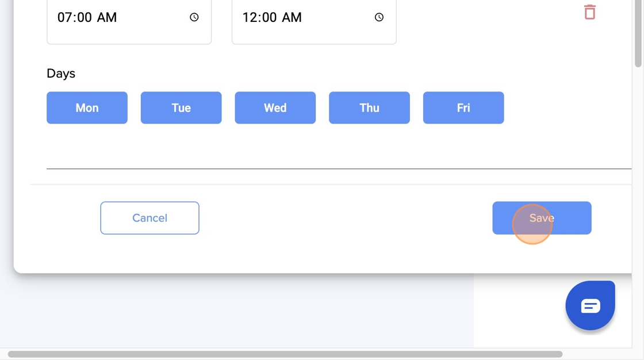Screen dimensions: 644x360
Task: Open the clock picker for 07:00 AM
Action: point(194,17)
